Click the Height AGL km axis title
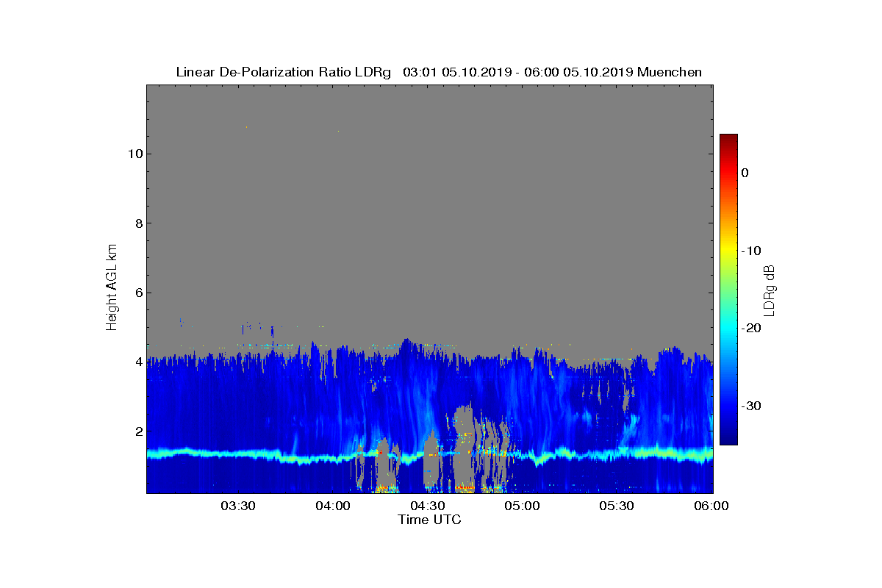This screenshot has height=588, width=882. pos(112,289)
